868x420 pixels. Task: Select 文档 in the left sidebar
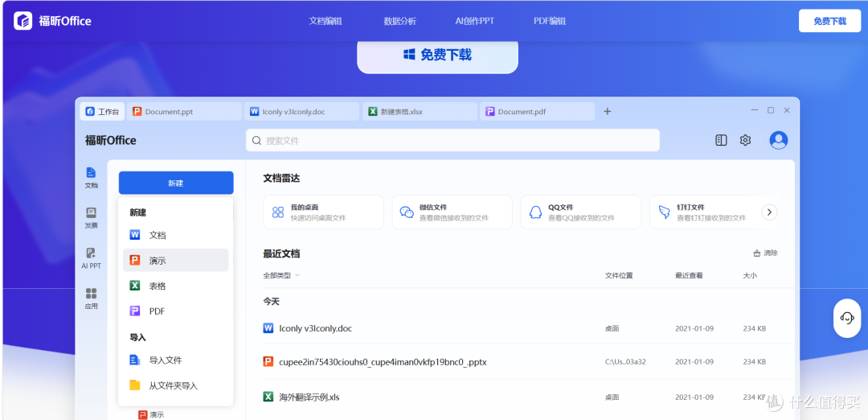click(x=92, y=178)
